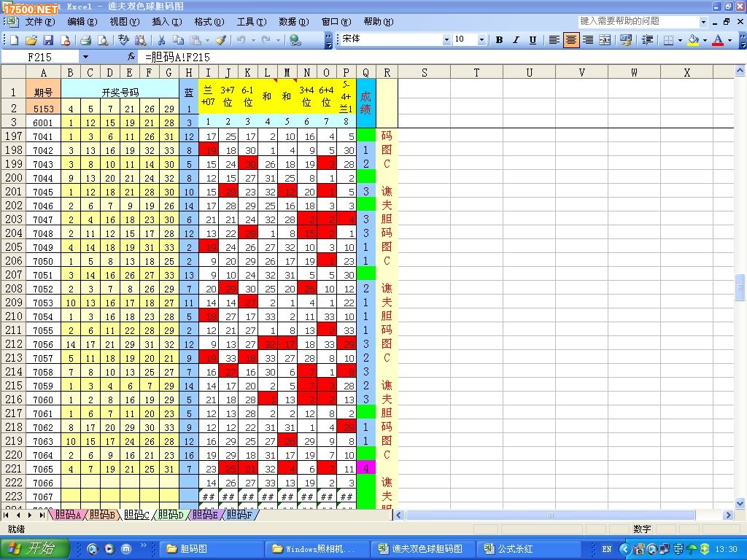This screenshot has height=560, width=747.
Task: Open the Research tool icon
Action: click(141, 40)
